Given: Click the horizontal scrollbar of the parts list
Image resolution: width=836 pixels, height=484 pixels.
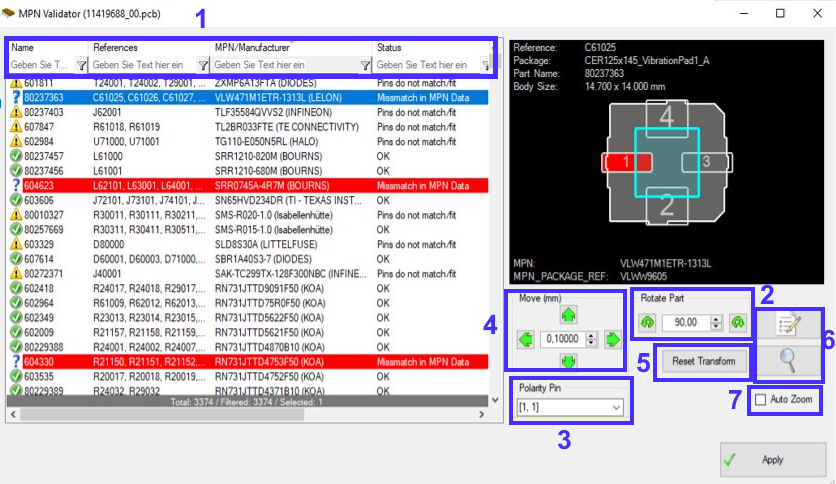Looking at the screenshot, I should (162, 414).
